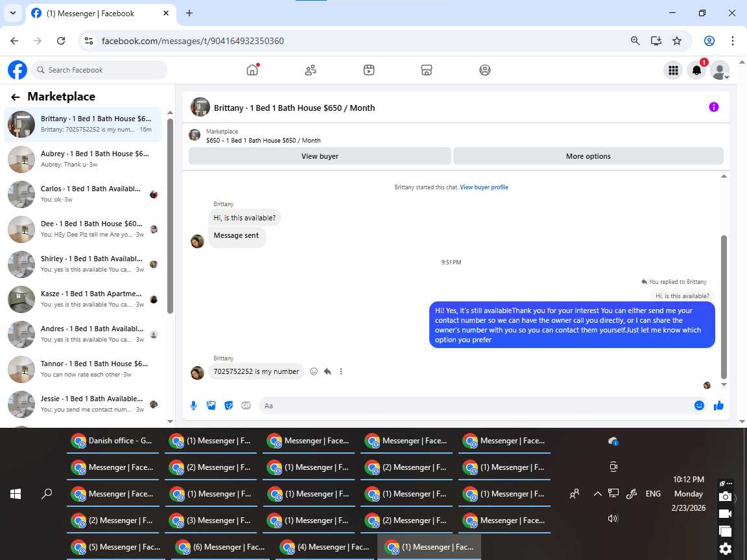747x560 pixels.
Task: Open the emoji picker in message box
Action: pyautogui.click(x=700, y=406)
